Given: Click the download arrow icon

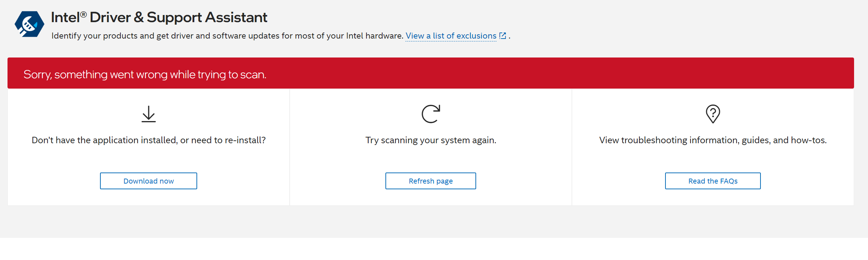Looking at the screenshot, I should [149, 114].
